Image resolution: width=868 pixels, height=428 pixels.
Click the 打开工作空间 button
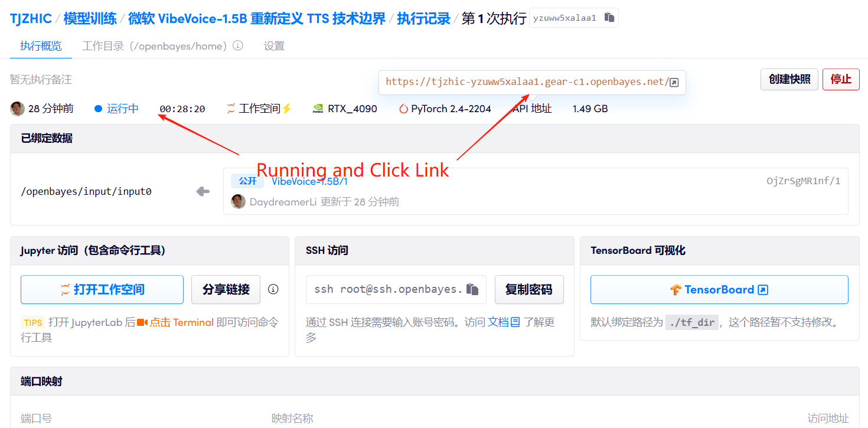[102, 289]
